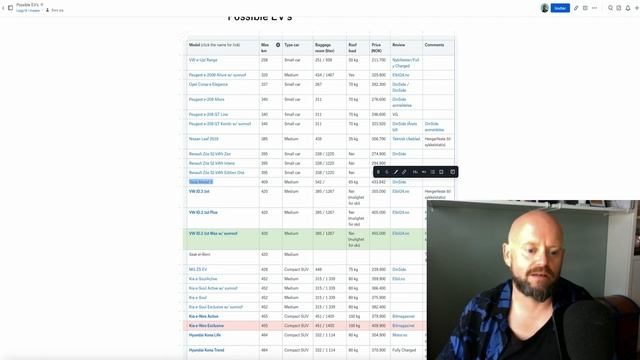
Task: Click the Model column header cell
Action: coord(222,48)
